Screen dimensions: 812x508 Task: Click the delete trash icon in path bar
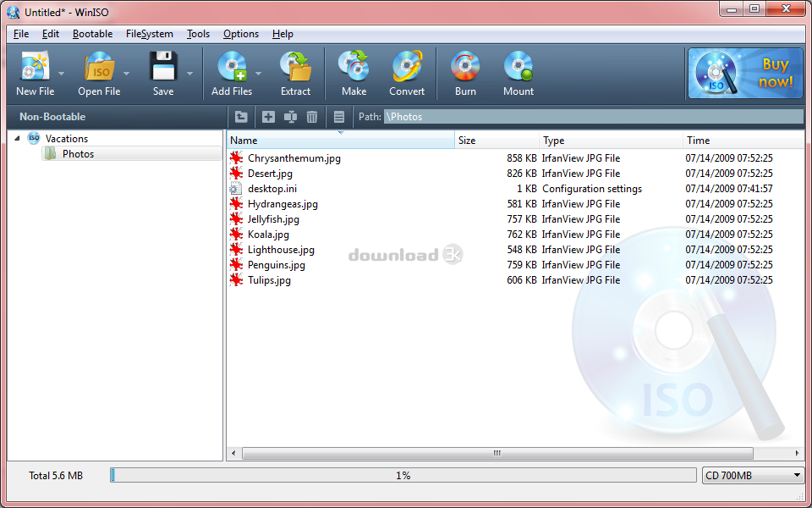pos(312,117)
